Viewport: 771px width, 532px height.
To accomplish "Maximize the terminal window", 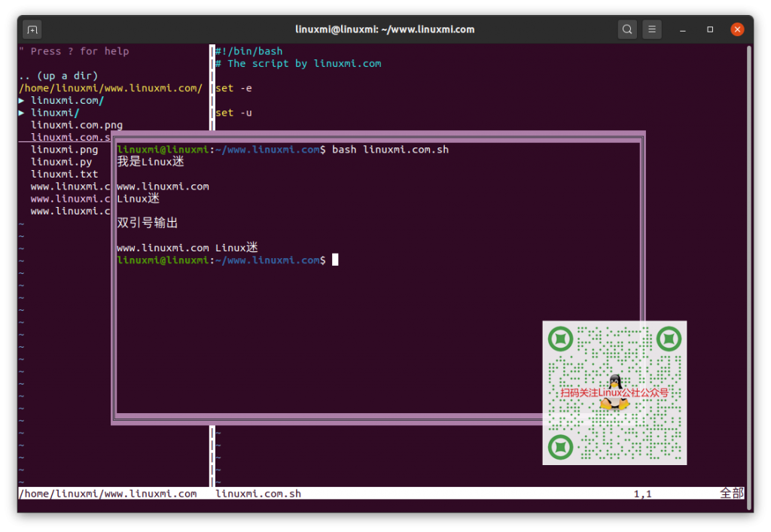I will coord(710,29).
